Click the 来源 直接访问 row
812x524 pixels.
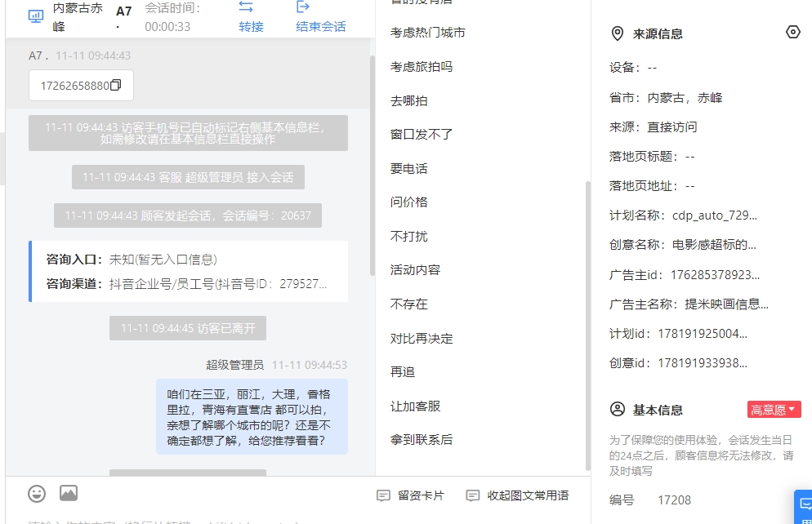(653, 127)
